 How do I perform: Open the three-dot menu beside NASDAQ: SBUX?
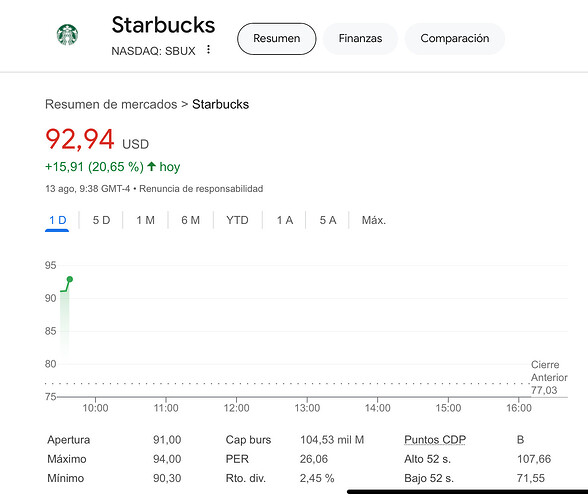(208, 50)
